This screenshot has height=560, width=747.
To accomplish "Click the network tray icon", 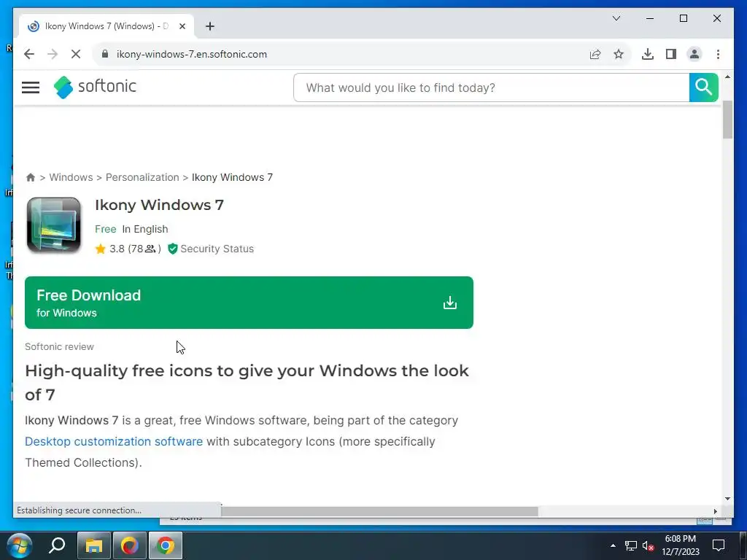I will tap(631, 545).
